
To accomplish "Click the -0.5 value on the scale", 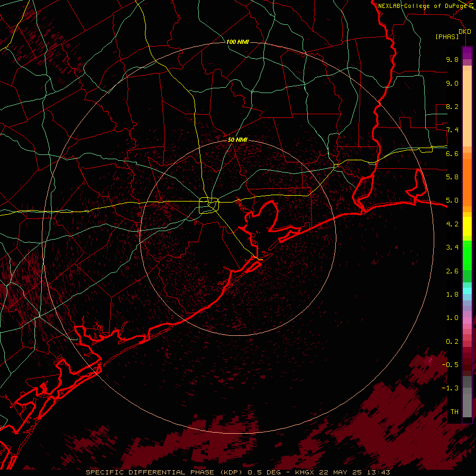I will (450, 365).
